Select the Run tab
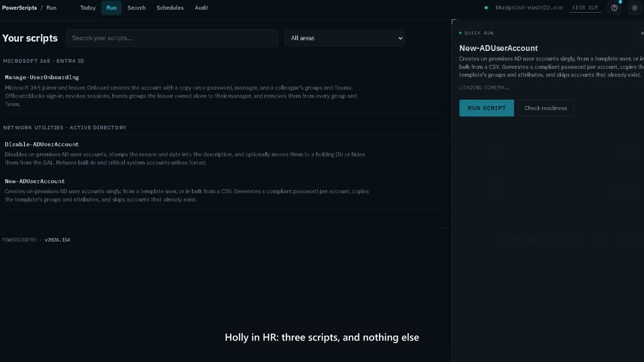The height and width of the screenshot is (362, 644). (111, 8)
